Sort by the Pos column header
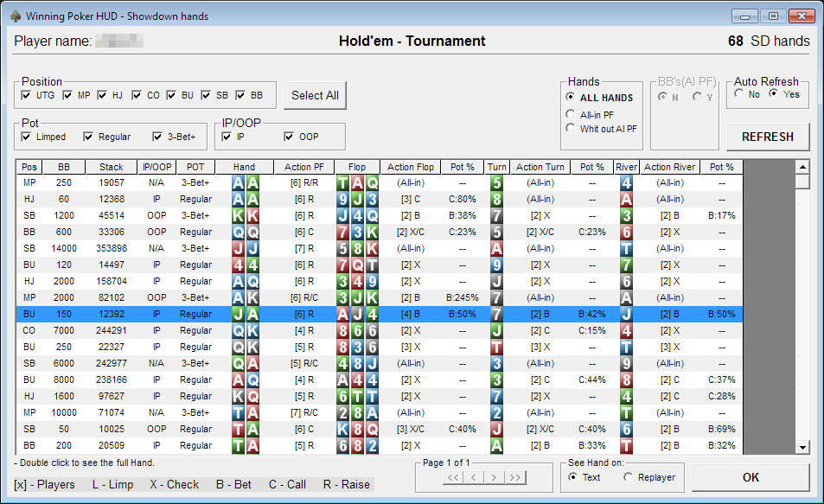824x504 pixels. click(29, 167)
